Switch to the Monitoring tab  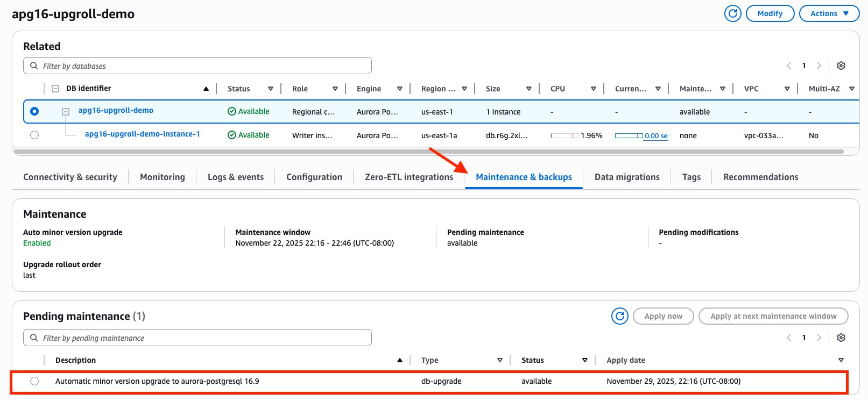click(x=162, y=177)
